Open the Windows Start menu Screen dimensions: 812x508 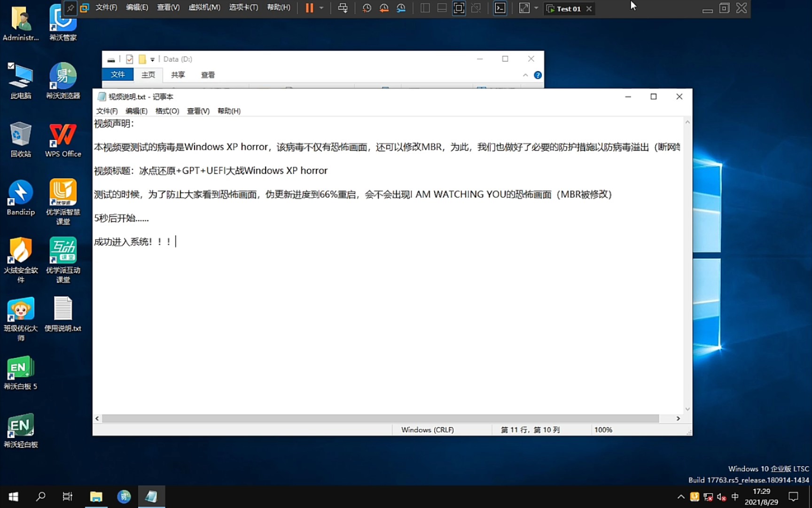point(14,497)
